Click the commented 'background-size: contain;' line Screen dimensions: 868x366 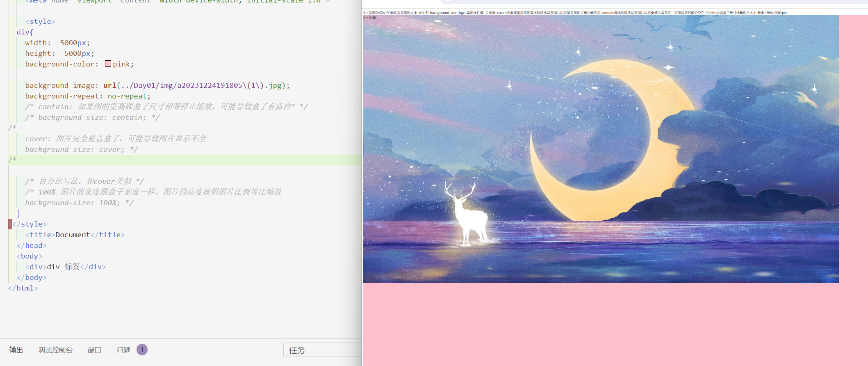point(92,117)
